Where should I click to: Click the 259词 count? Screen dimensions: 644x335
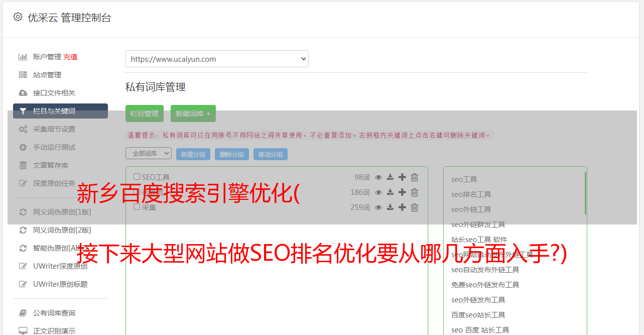coord(360,207)
